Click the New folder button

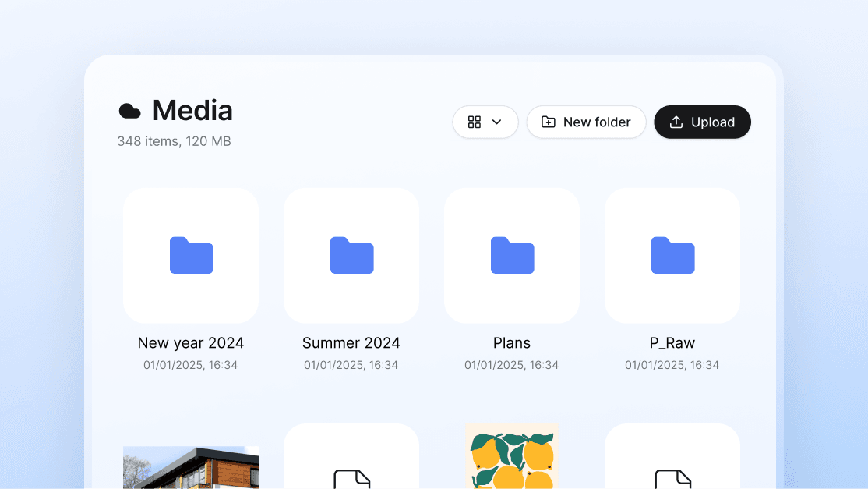pos(586,122)
